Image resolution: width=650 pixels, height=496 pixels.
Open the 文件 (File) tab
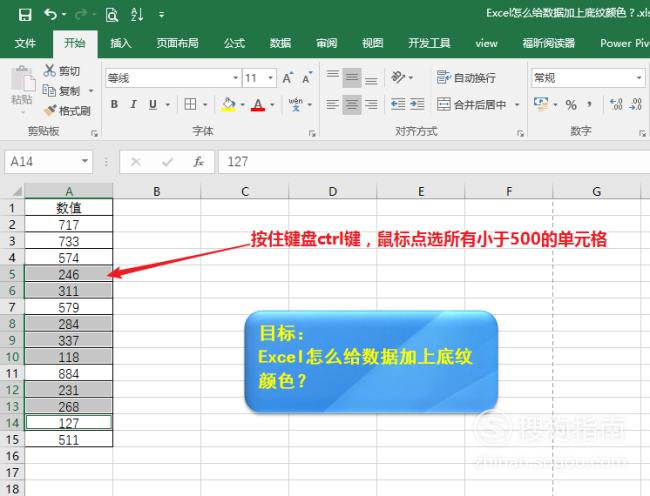[25, 43]
